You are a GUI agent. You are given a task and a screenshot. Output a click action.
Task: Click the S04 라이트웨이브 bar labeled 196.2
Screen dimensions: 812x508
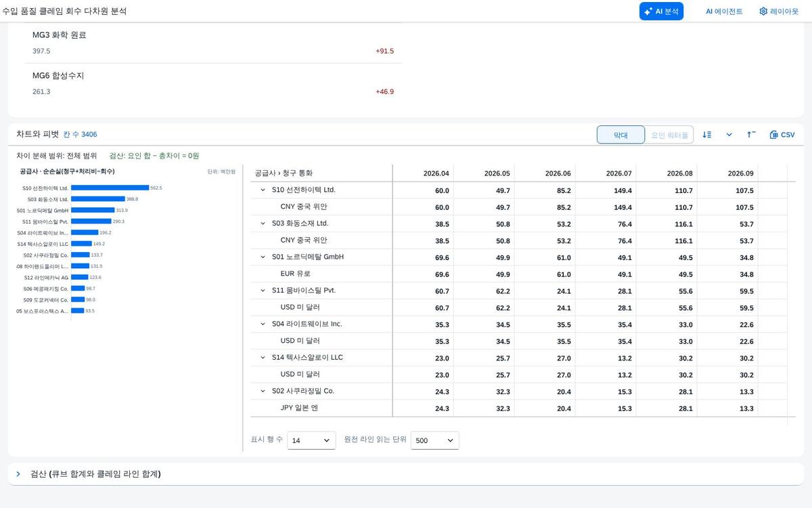(85, 232)
